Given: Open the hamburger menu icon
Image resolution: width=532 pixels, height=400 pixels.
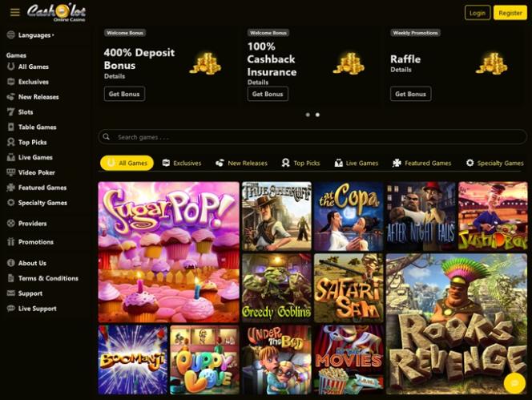Looking at the screenshot, I should [x=15, y=13].
